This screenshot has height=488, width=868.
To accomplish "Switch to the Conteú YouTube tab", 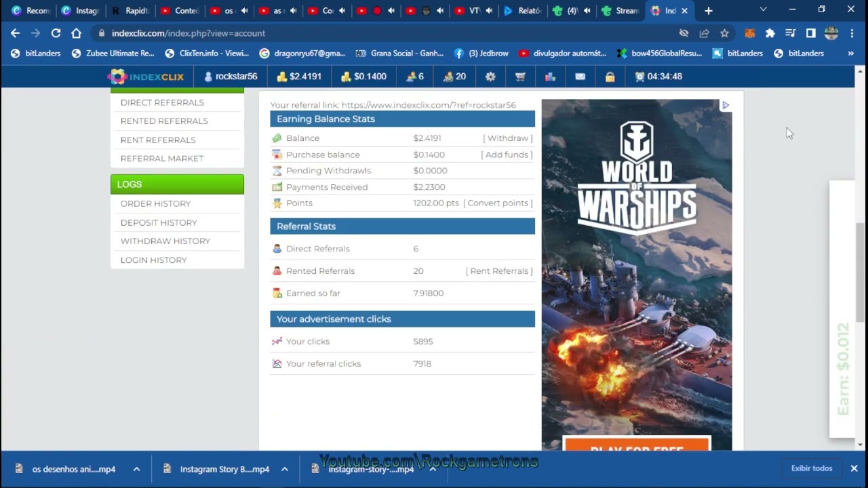I will 179,11.
